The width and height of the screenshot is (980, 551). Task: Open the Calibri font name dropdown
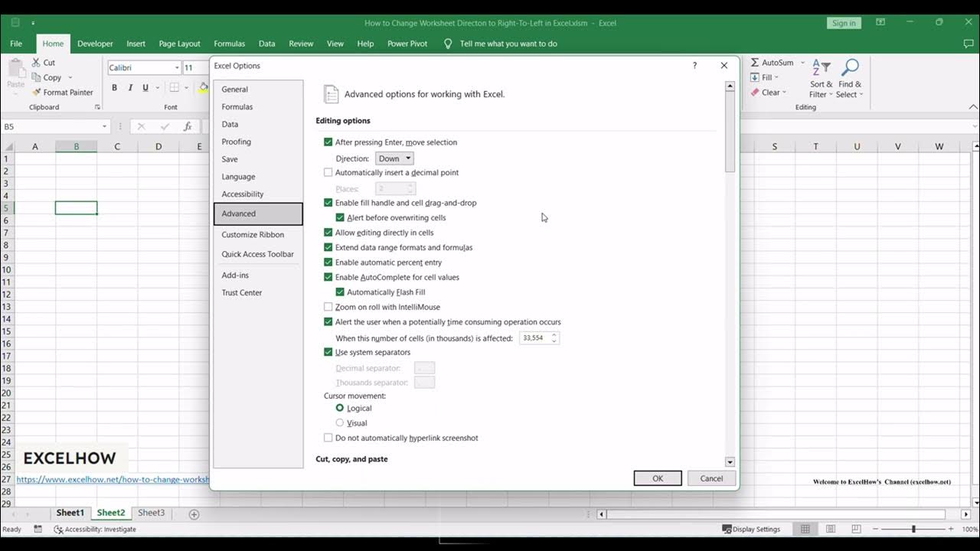tap(177, 68)
